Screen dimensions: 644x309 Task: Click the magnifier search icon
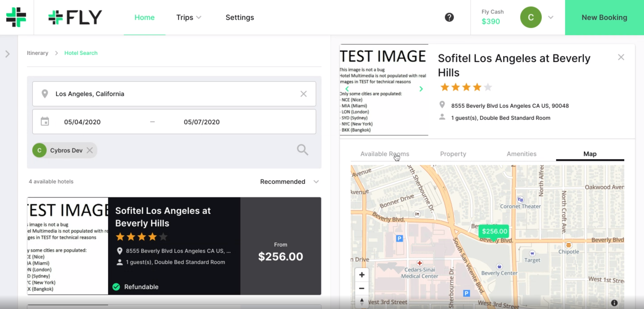coord(302,150)
